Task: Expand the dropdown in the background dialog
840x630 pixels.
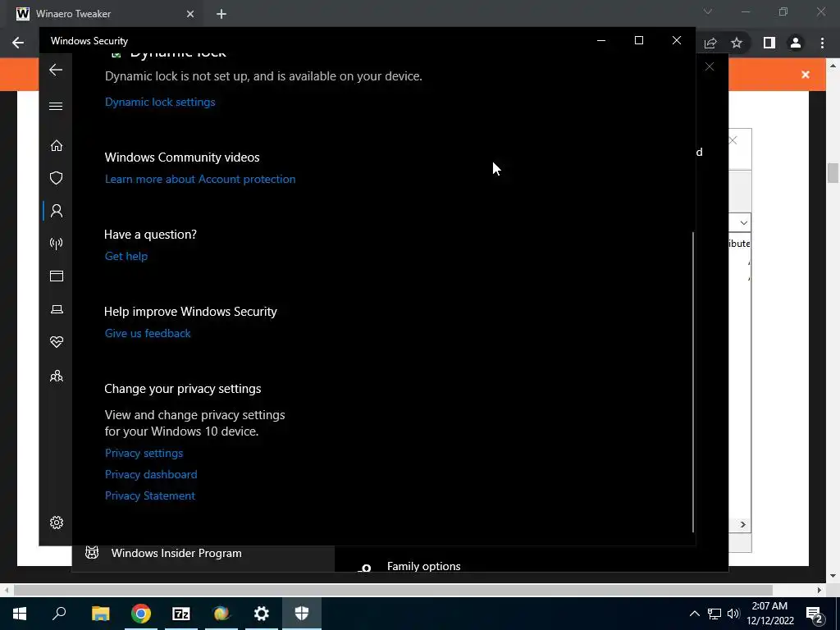Action: coord(743,222)
